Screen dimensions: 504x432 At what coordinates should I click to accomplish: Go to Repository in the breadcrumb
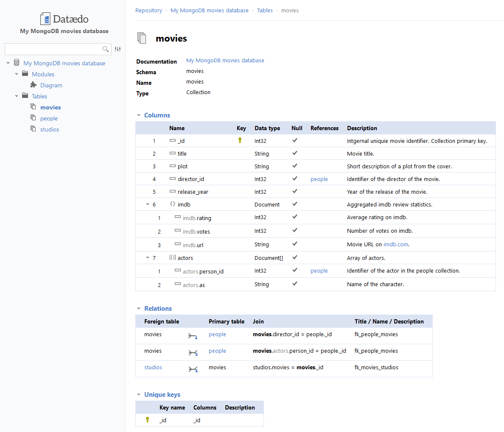point(148,11)
